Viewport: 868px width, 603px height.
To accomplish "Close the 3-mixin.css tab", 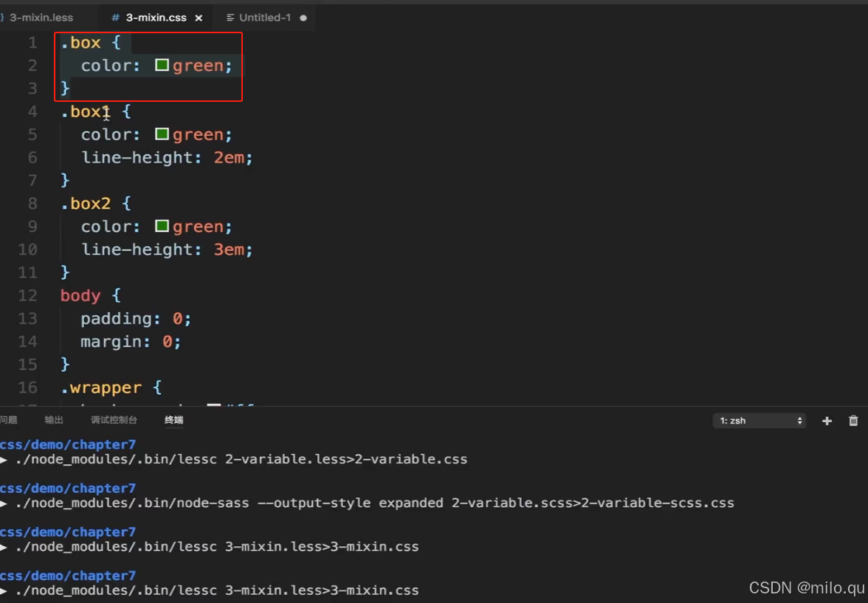I will [x=199, y=18].
